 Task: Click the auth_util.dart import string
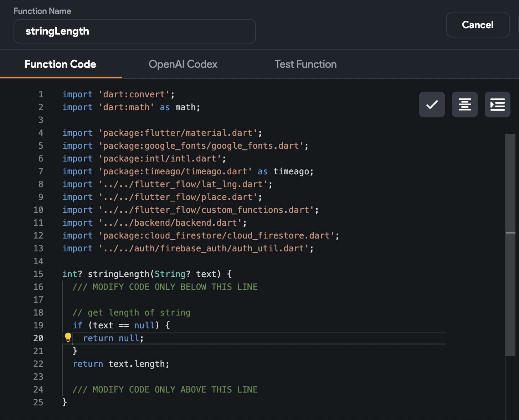(x=204, y=249)
